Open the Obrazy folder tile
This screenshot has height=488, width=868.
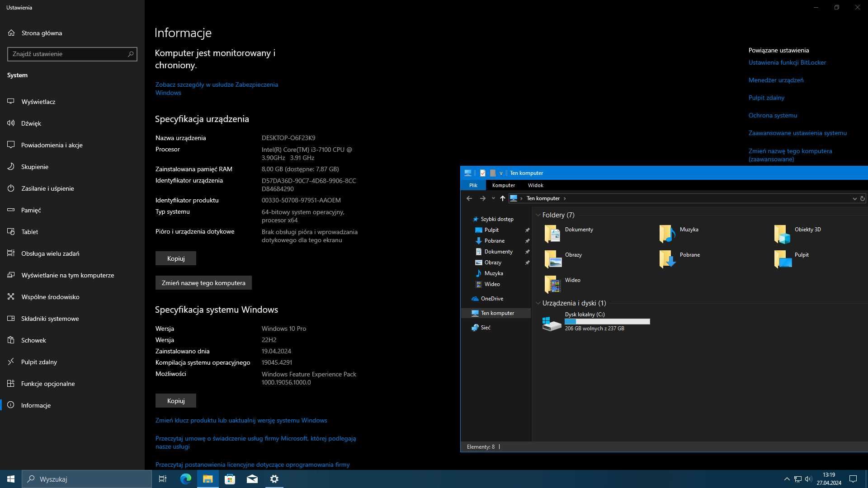[563, 259]
